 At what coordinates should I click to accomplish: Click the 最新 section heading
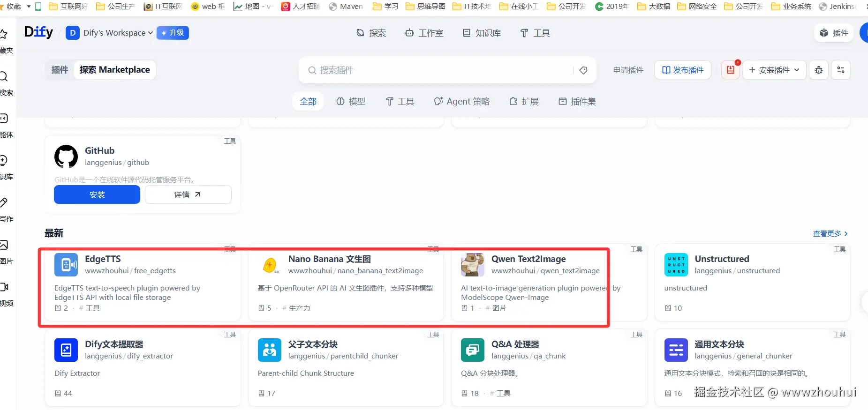coord(54,233)
